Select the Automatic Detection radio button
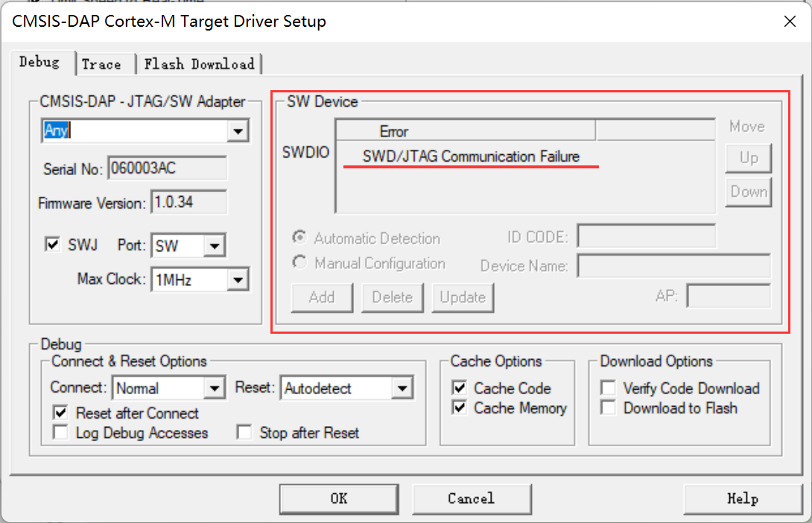The width and height of the screenshot is (812, 523). pos(299,238)
